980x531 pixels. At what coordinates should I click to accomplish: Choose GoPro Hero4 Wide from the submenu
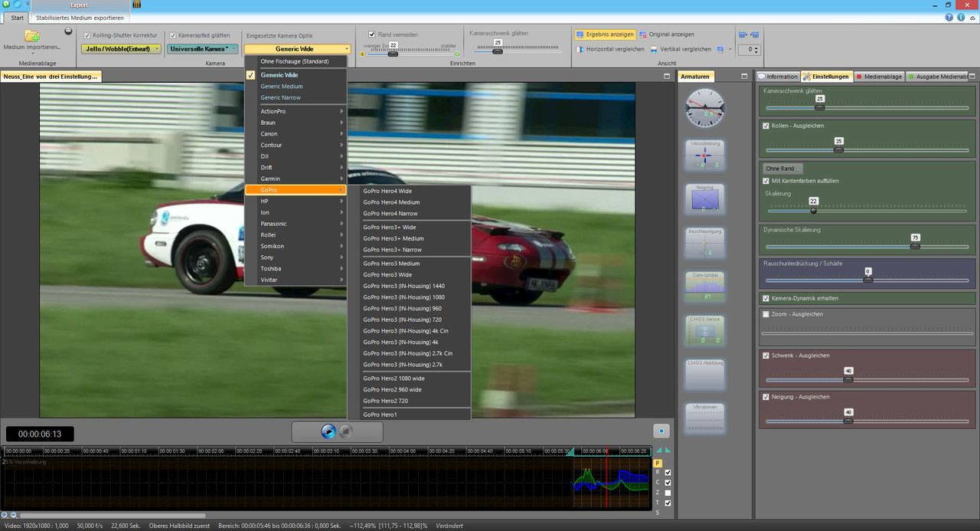387,191
